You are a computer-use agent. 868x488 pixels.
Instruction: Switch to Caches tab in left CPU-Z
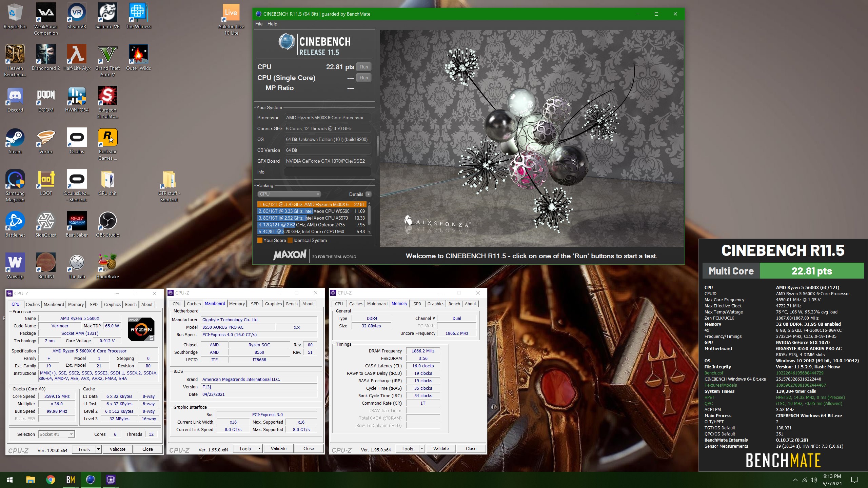(x=33, y=304)
